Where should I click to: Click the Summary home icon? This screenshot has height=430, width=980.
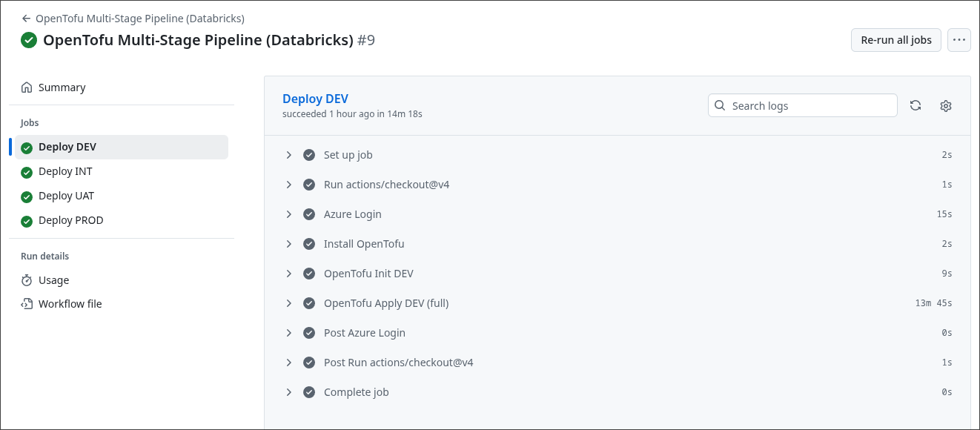click(x=27, y=87)
